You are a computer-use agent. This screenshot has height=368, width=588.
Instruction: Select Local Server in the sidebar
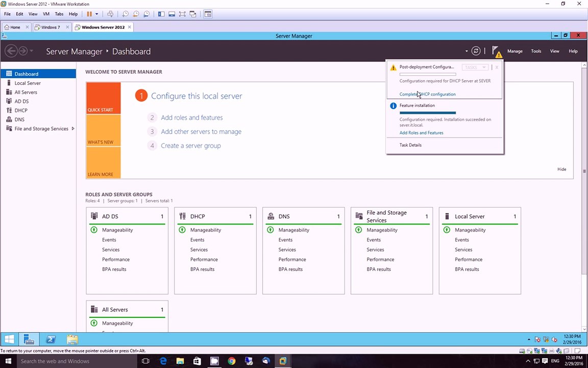tap(38, 83)
